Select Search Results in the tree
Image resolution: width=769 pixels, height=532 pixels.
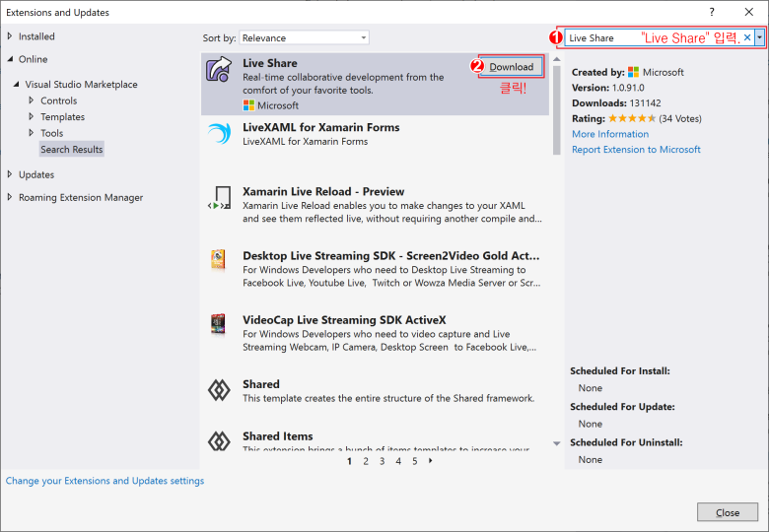click(72, 150)
